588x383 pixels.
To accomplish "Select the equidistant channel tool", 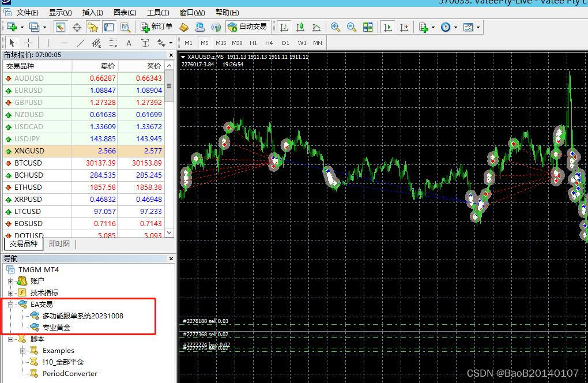I will click(96, 43).
